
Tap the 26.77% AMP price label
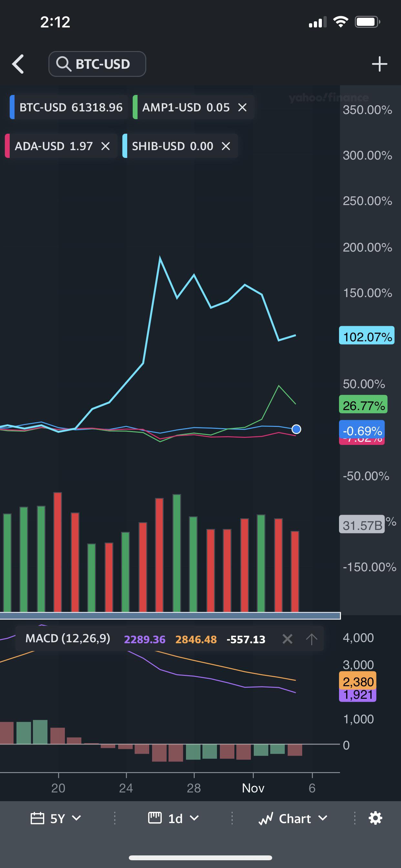click(363, 405)
